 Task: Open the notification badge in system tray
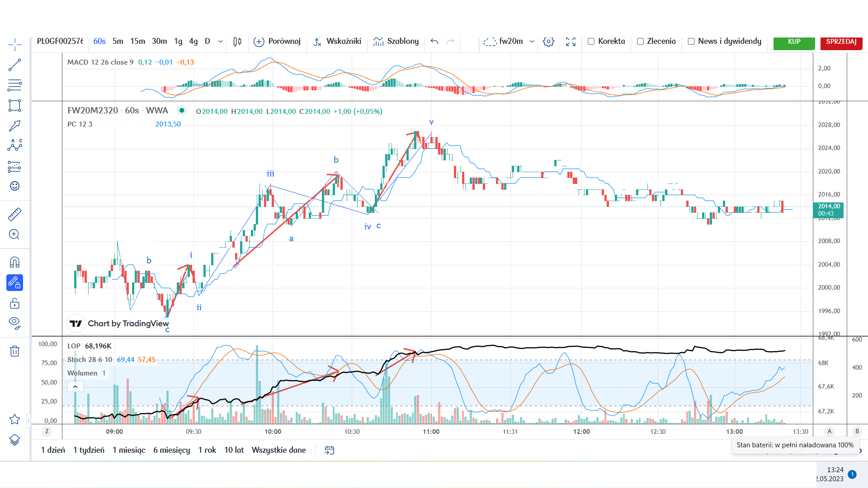852,474
